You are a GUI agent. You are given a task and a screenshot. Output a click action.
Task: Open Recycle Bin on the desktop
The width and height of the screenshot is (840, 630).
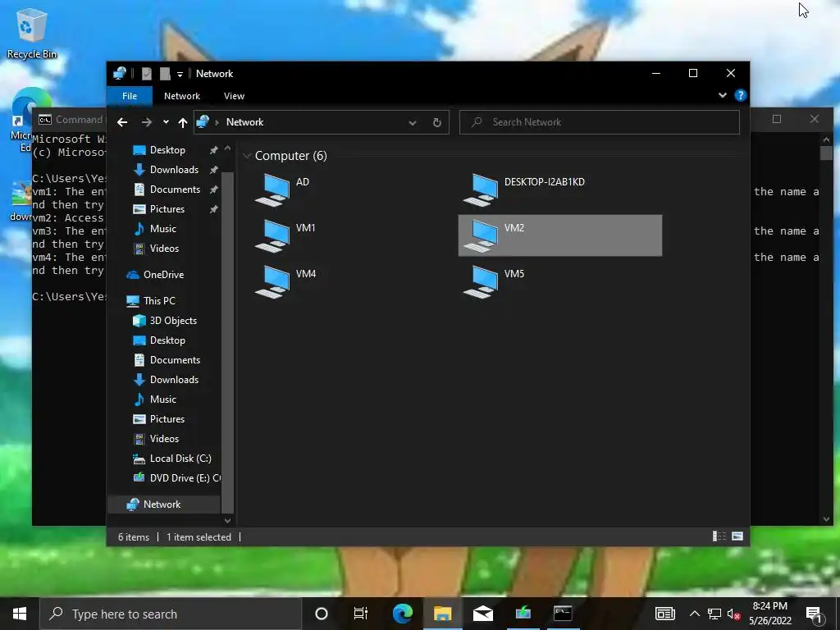pyautogui.click(x=32, y=33)
